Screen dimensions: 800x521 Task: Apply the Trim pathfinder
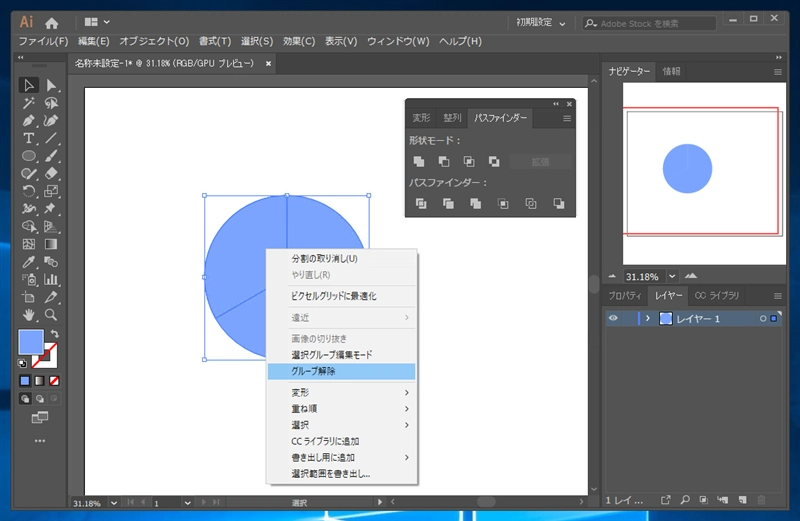(448, 204)
